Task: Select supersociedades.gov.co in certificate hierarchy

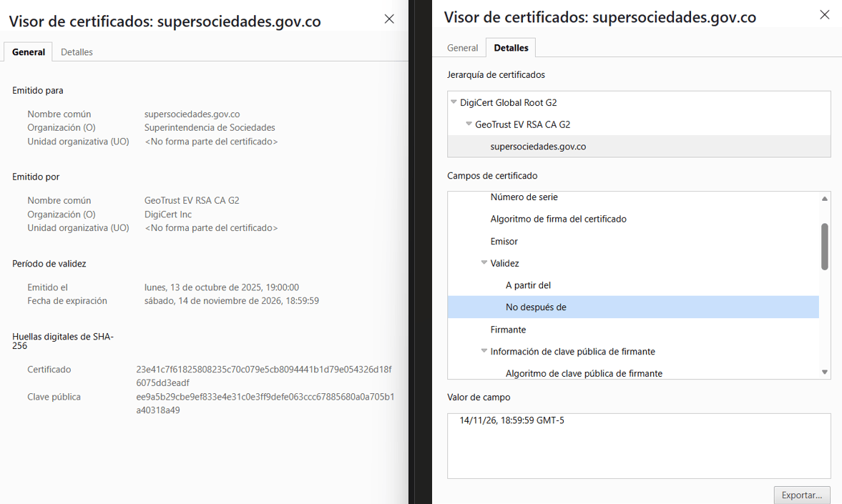Action: tap(538, 147)
